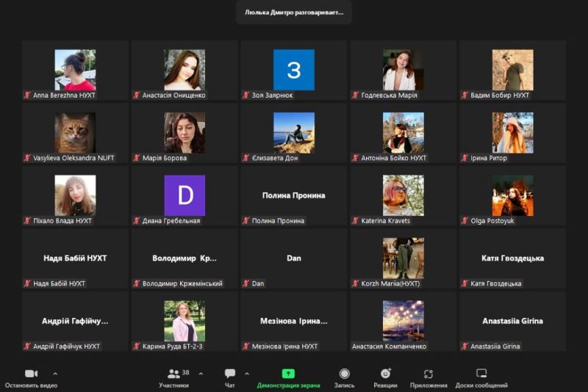
Task: Open Доски сообщений whiteboards
Action: click(x=481, y=374)
